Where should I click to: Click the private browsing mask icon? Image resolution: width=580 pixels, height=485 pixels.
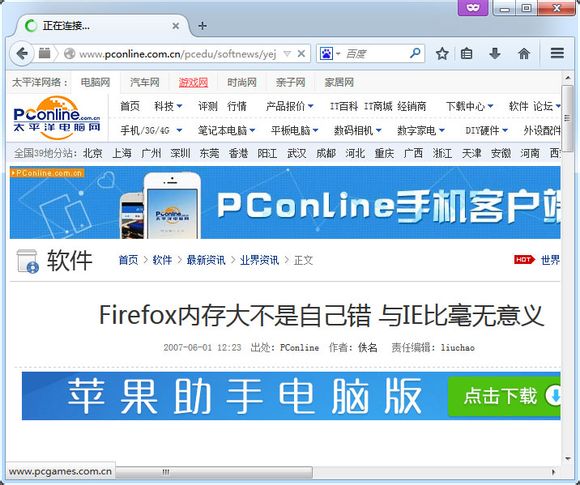pos(473,7)
